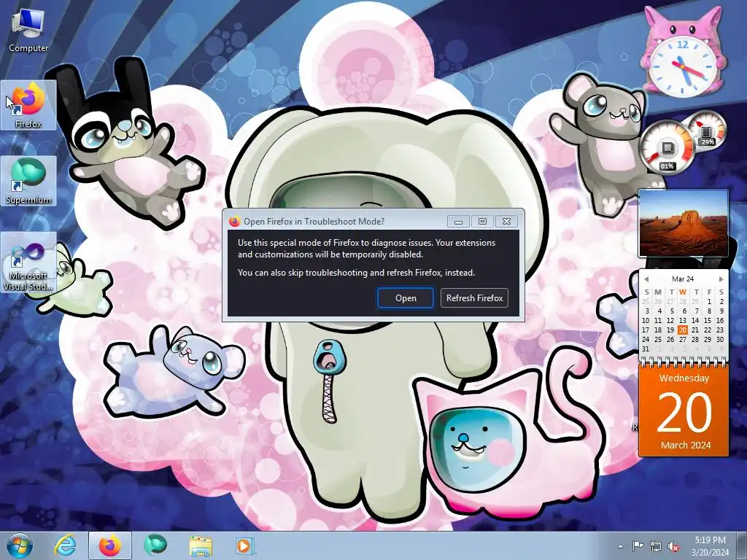Select day 27 in the calendar gadget
The image size is (747, 560).
pyautogui.click(x=683, y=340)
